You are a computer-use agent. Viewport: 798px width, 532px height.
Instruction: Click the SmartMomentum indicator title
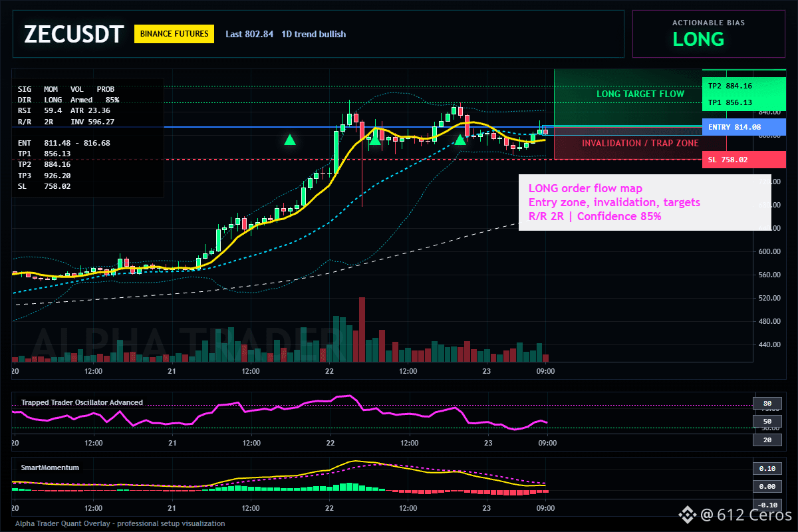point(50,467)
